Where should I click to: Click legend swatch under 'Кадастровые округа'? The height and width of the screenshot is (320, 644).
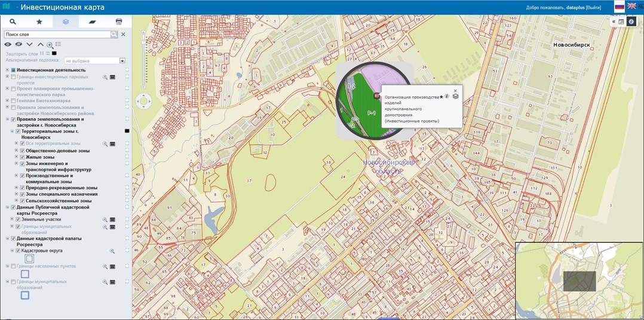29,259
